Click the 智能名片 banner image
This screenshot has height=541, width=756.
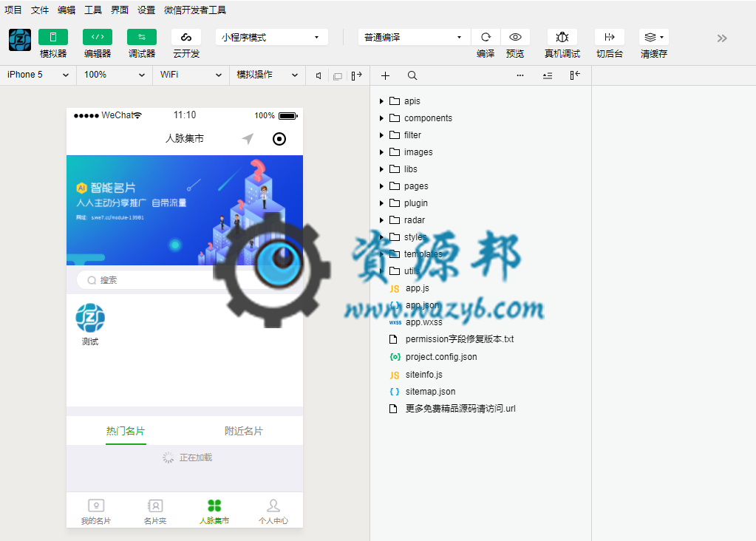point(185,210)
